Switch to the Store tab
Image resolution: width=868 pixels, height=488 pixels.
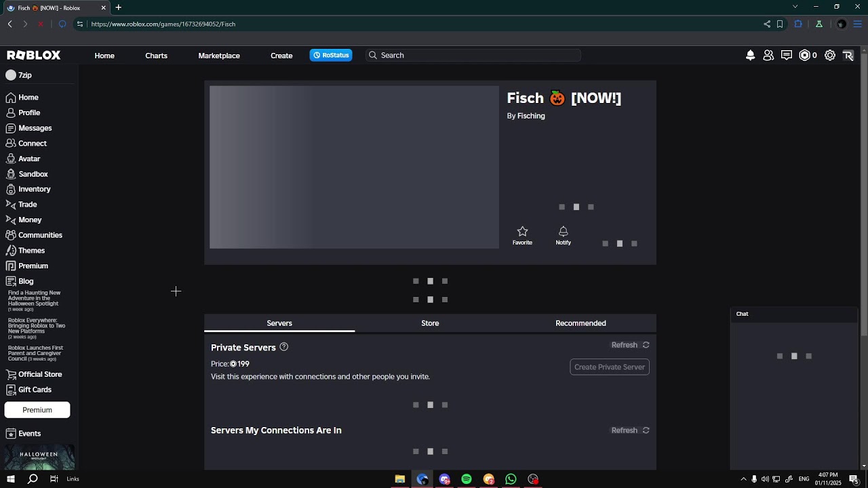coord(430,323)
